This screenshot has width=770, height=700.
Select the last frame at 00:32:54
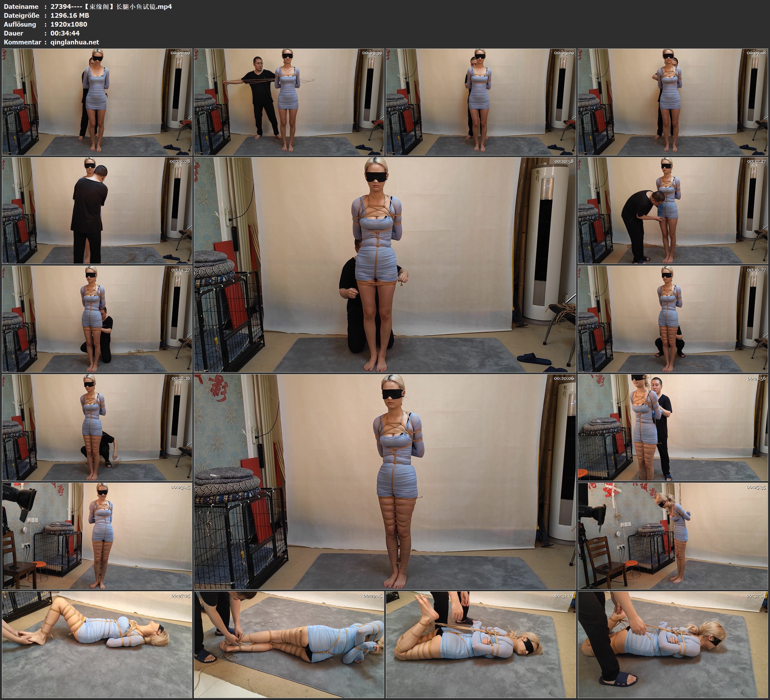673,644
